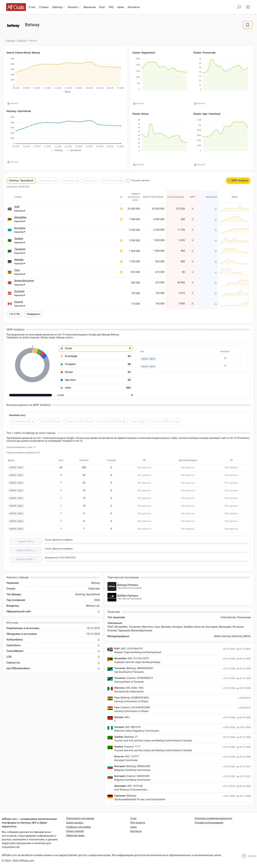Click the help icon under Cluster: Registration chart
This screenshot has height=868, width=257.
[x=134, y=104]
